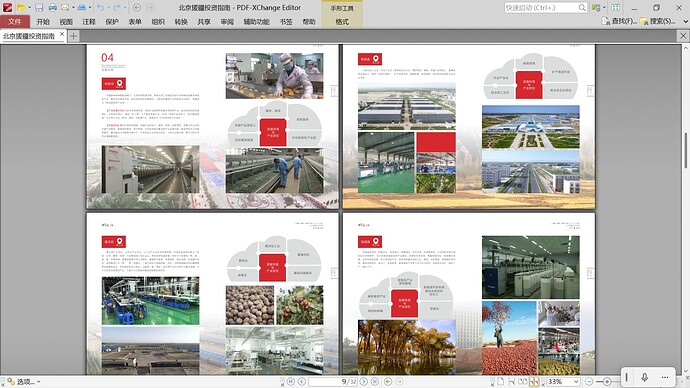This screenshot has height=388, width=690.
Task: Undo the last action
Action: (x=100, y=7)
